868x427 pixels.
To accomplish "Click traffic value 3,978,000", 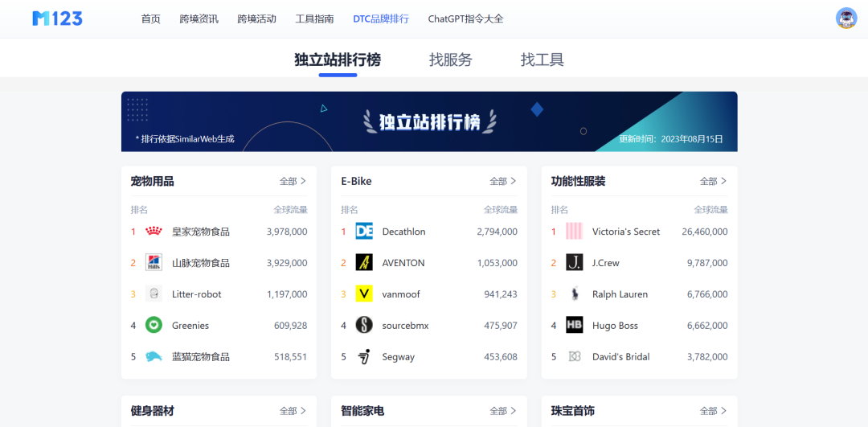I will (287, 232).
